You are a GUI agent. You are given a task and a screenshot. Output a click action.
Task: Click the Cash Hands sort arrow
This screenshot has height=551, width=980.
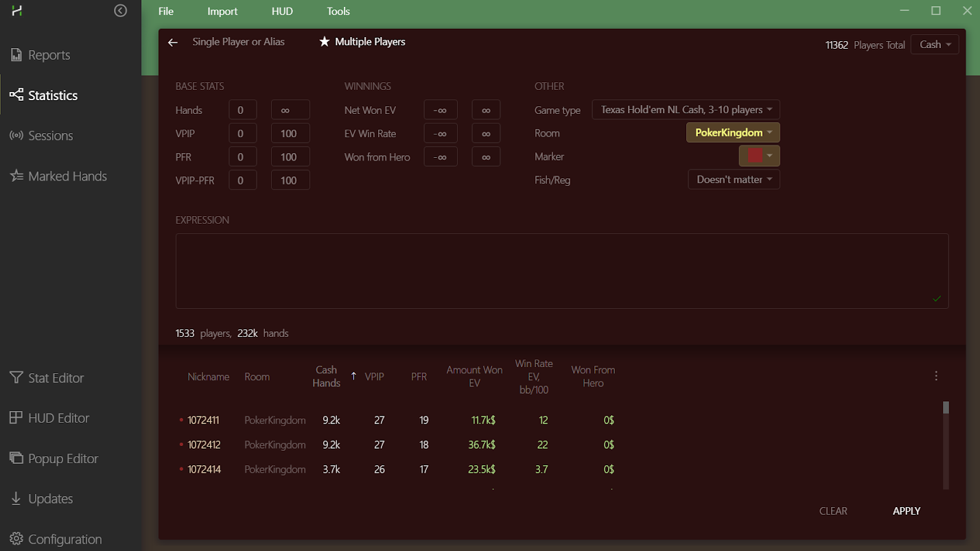point(353,376)
